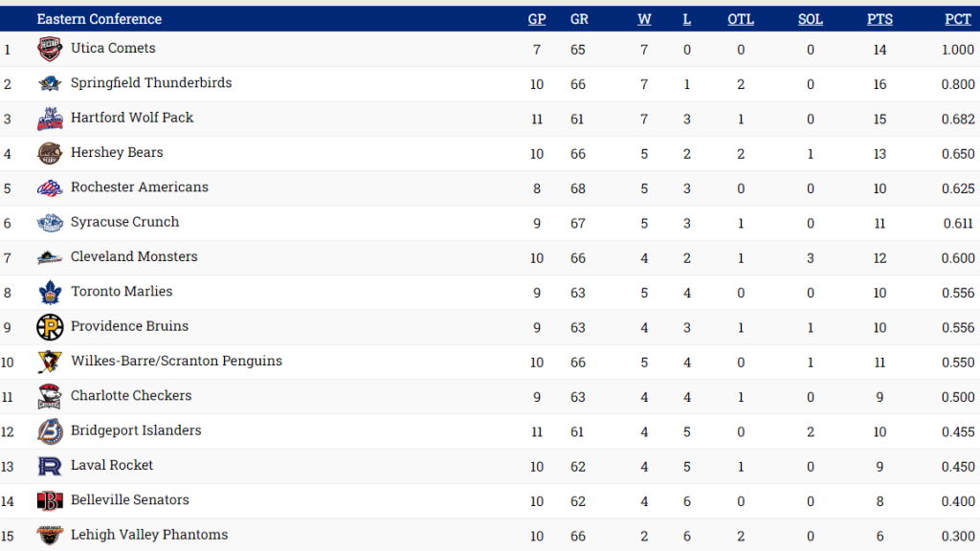The height and width of the screenshot is (551, 980).
Task: Click the Hartford Wolf Pack logo
Action: (x=50, y=119)
